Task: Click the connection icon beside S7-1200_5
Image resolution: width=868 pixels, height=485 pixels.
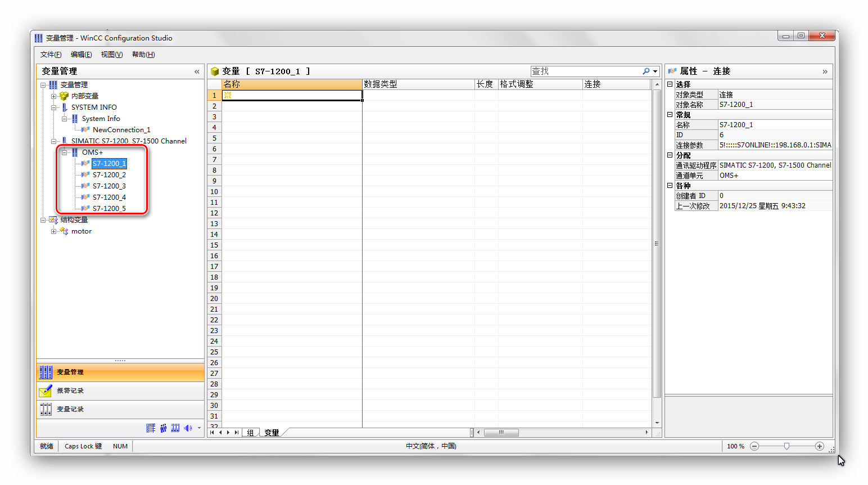Action: click(85, 208)
